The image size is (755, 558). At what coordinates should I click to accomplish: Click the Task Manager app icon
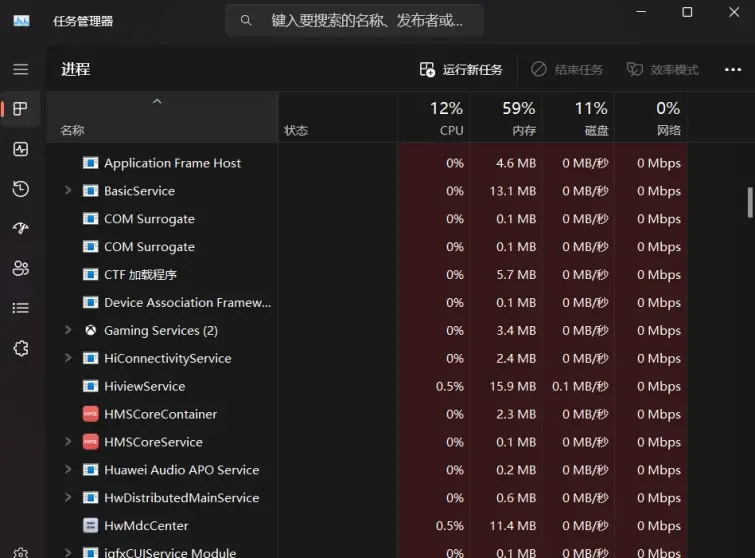click(x=21, y=21)
